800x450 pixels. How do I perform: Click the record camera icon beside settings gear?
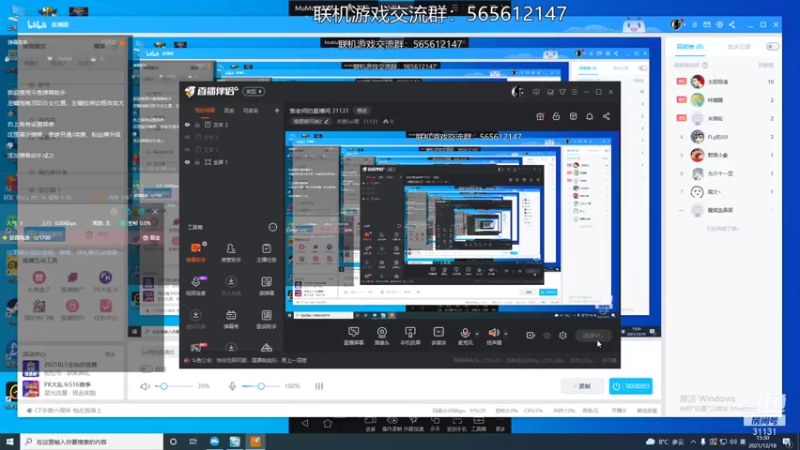(x=531, y=335)
